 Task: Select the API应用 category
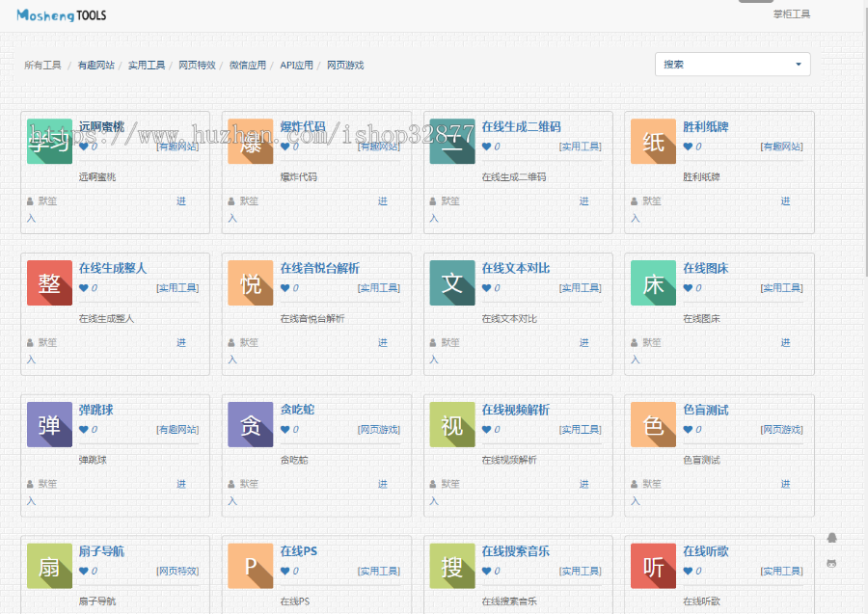[297, 66]
